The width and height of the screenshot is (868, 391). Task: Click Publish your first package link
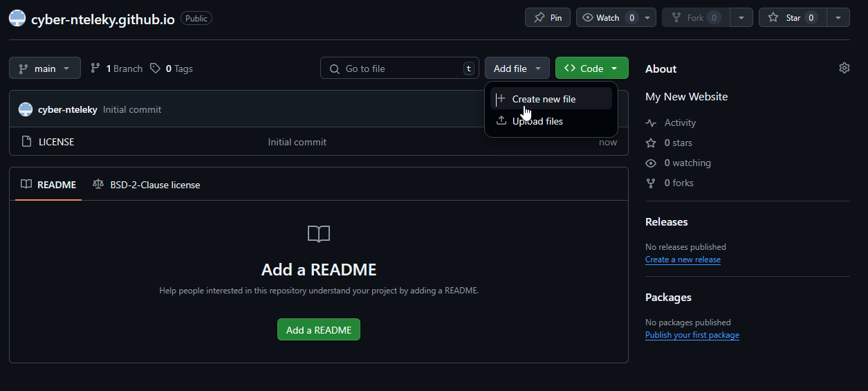coord(692,335)
